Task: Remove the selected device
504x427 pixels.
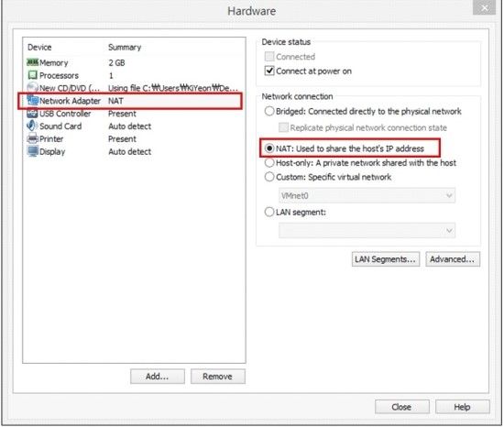Action: point(217,377)
